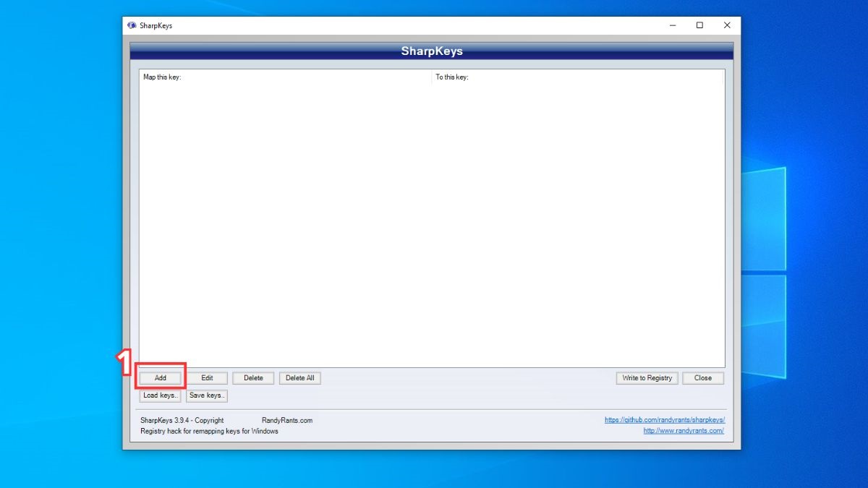This screenshot has height=488, width=868.
Task: Open Load keys dialog
Action: pyautogui.click(x=161, y=395)
